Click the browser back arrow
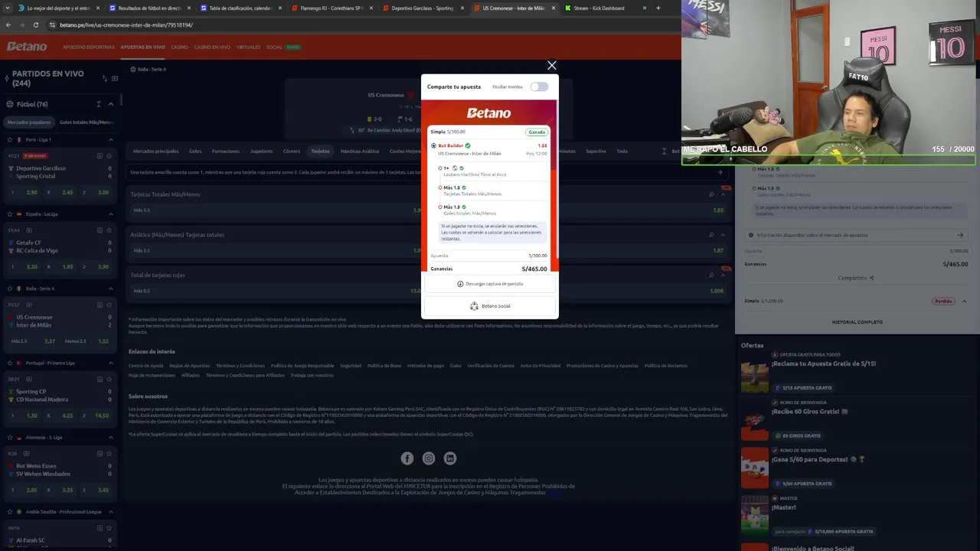Image resolution: width=980 pixels, height=551 pixels. [8, 25]
